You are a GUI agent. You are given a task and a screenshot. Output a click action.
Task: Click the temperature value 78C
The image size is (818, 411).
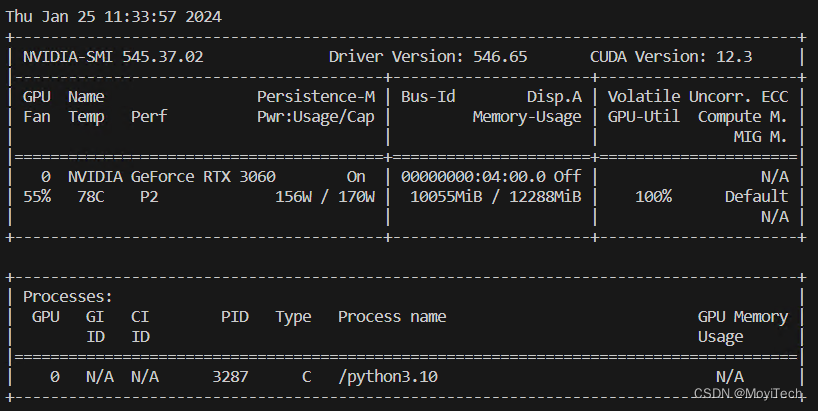[x=91, y=197]
